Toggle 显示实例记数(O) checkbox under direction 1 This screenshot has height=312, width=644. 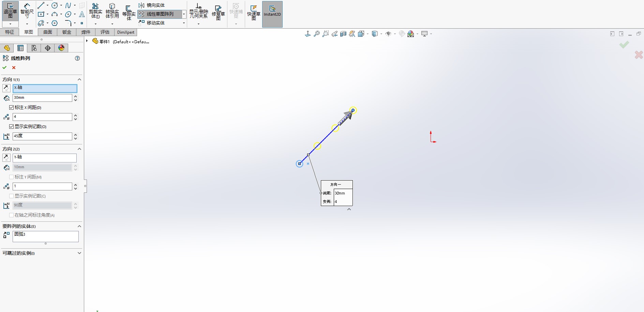pyautogui.click(x=12, y=126)
